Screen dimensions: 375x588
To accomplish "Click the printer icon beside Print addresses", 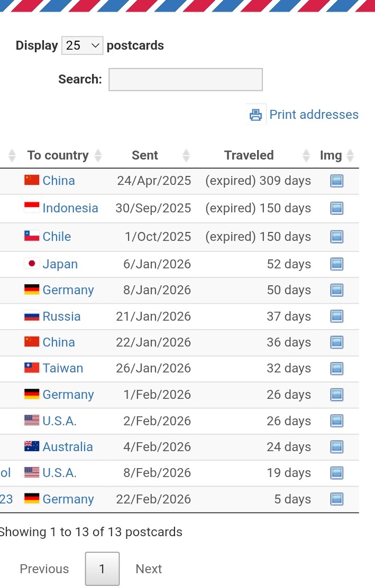I will [x=256, y=115].
